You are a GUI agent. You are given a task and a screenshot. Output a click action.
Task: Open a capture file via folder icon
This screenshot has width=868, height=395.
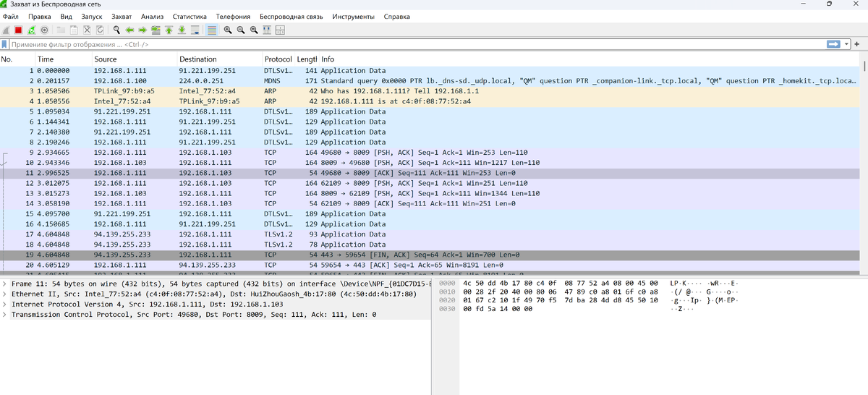61,30
